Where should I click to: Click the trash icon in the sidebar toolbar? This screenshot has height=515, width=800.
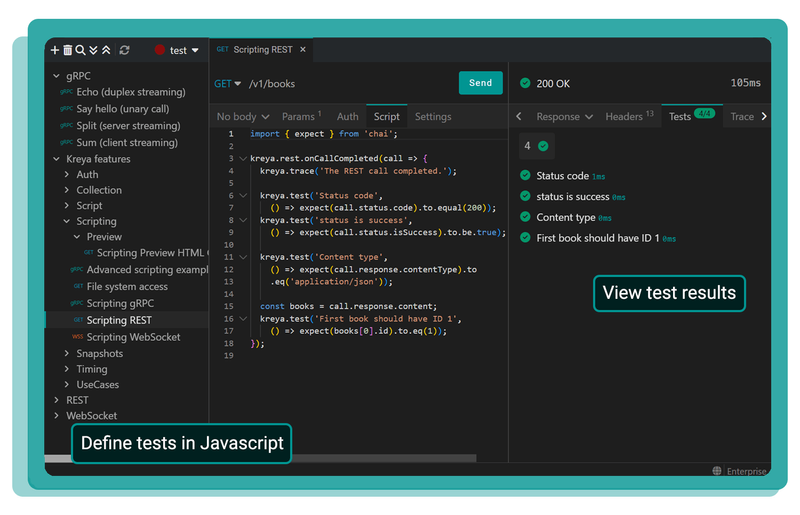tap(68, 50)
